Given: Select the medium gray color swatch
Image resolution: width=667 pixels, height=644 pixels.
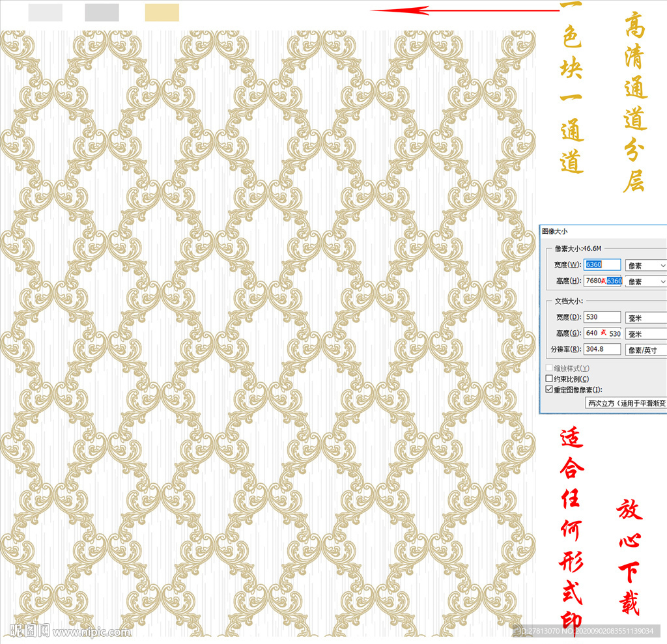Looking at the screenshot, I should [x=102, y=12].
